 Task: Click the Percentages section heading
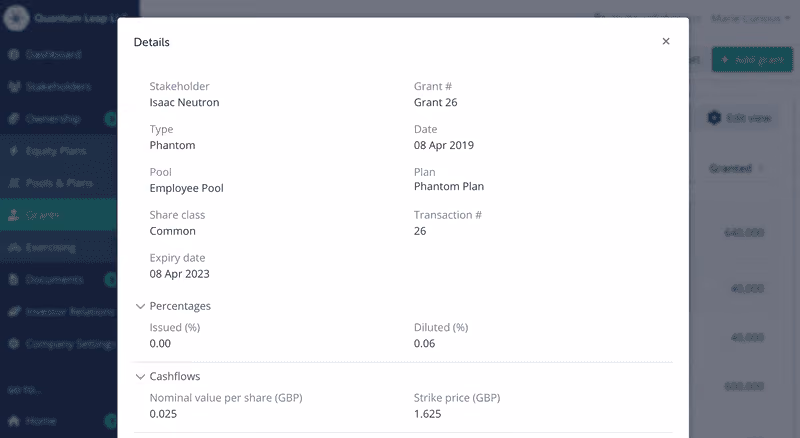[180, 306]
